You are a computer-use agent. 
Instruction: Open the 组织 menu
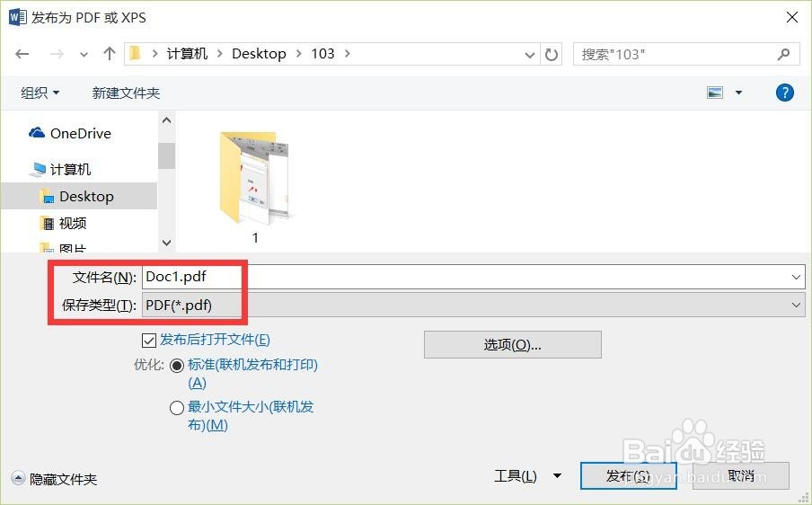[40, 93]
